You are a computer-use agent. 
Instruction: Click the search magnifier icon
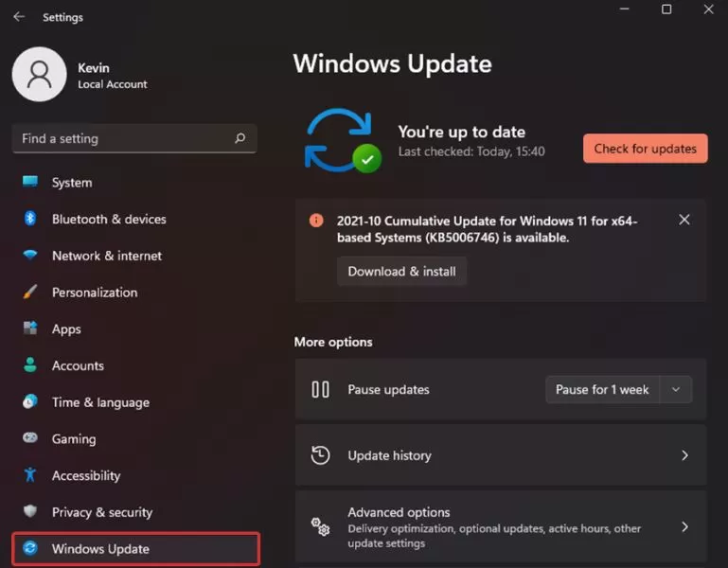[240, 138]
